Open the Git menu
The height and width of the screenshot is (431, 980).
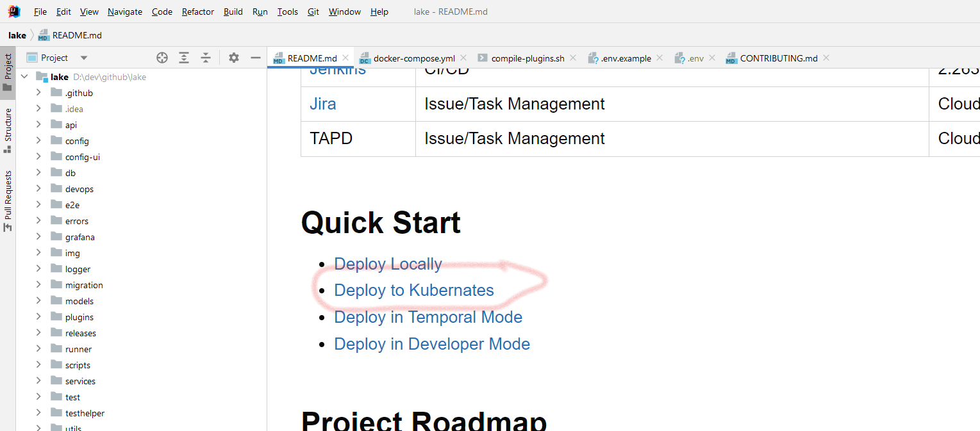313,12
